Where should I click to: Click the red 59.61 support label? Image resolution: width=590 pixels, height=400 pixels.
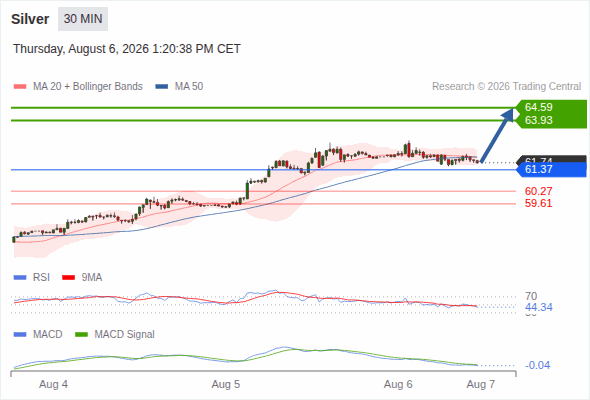[x=538, y=204]
